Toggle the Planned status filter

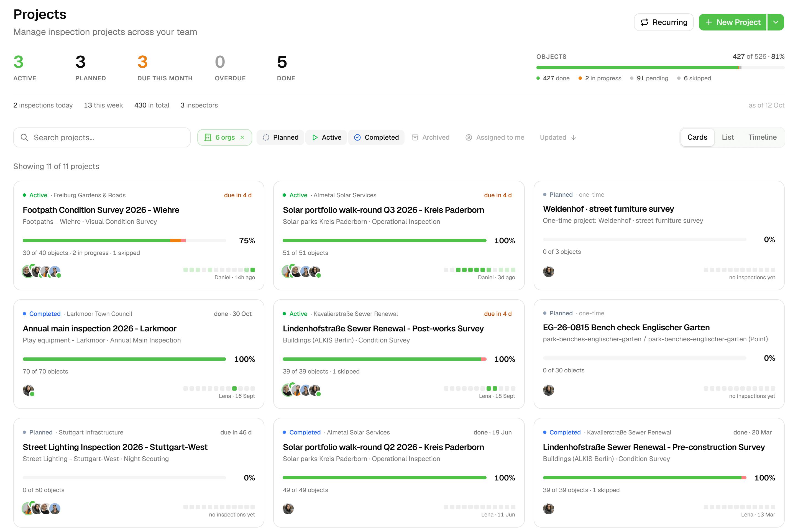[x=280, y=137]
